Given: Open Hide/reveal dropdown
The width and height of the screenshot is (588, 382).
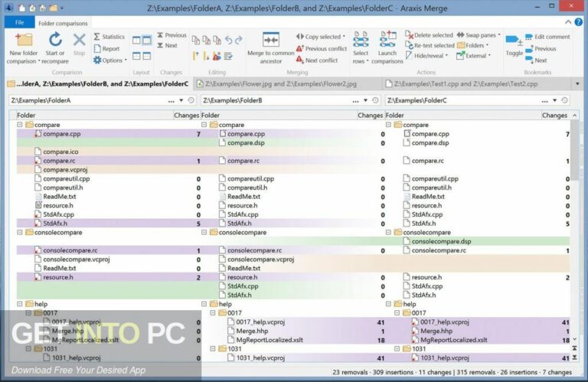Looking at the screenshot, I should pyautogui.click(x=426, y=55).
